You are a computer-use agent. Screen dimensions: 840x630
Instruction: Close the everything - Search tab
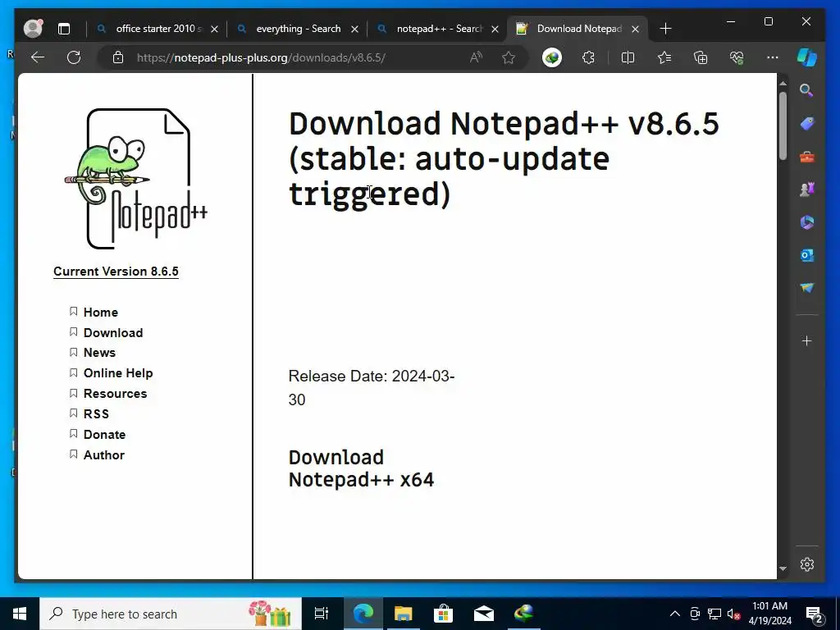354,29
